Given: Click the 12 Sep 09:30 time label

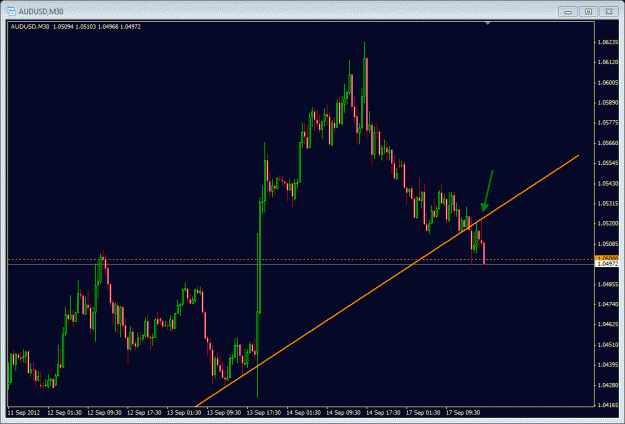Looking at the screenshot, I should [104, 413].
